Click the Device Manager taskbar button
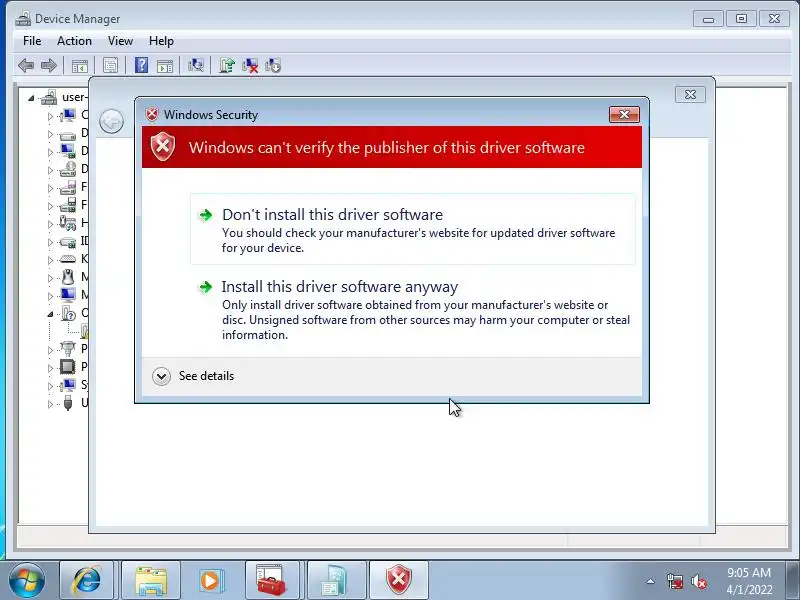Viewport: 800px width, 600px height. pos(335,580)
